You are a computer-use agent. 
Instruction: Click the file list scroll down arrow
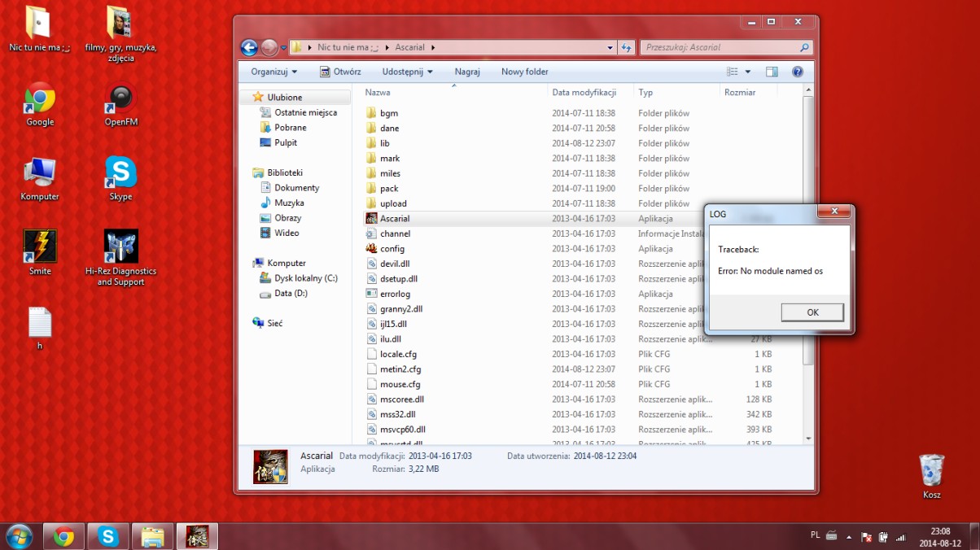pyautogui.click(x=808, y=439)
